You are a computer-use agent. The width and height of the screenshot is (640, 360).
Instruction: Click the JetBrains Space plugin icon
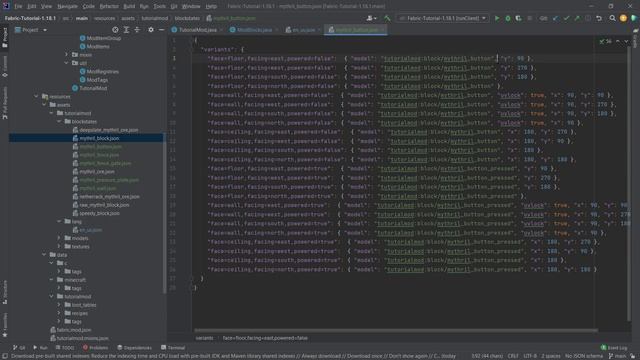click(633, 18)
